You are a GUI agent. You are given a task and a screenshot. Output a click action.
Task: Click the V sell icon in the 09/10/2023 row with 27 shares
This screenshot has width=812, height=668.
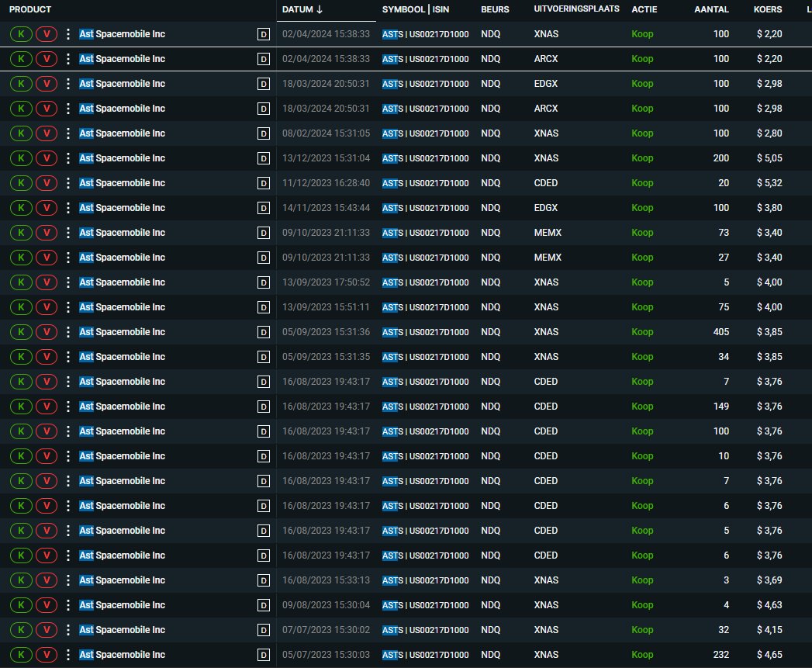(x=47, y=258)
